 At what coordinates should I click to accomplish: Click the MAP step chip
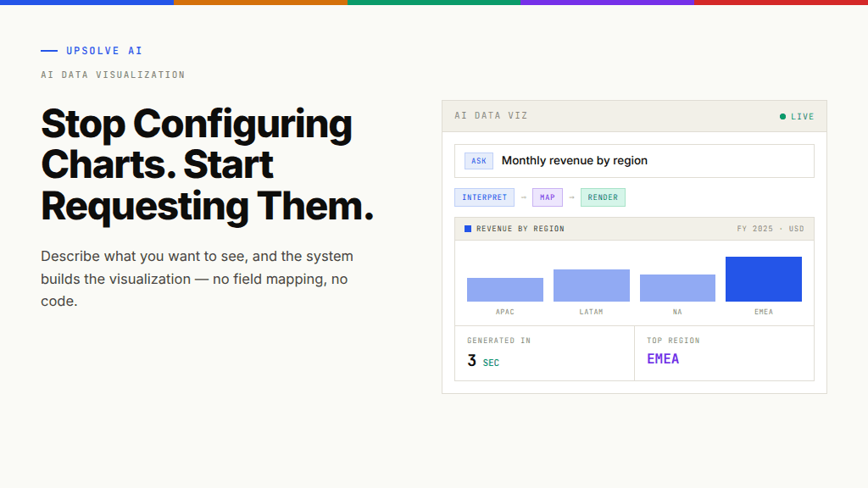point(548,197)
